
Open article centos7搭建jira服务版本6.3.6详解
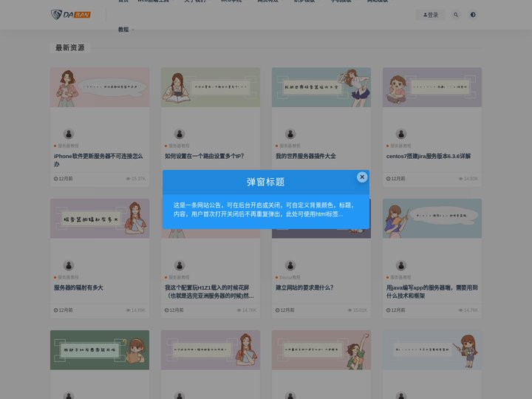point(429,156)
